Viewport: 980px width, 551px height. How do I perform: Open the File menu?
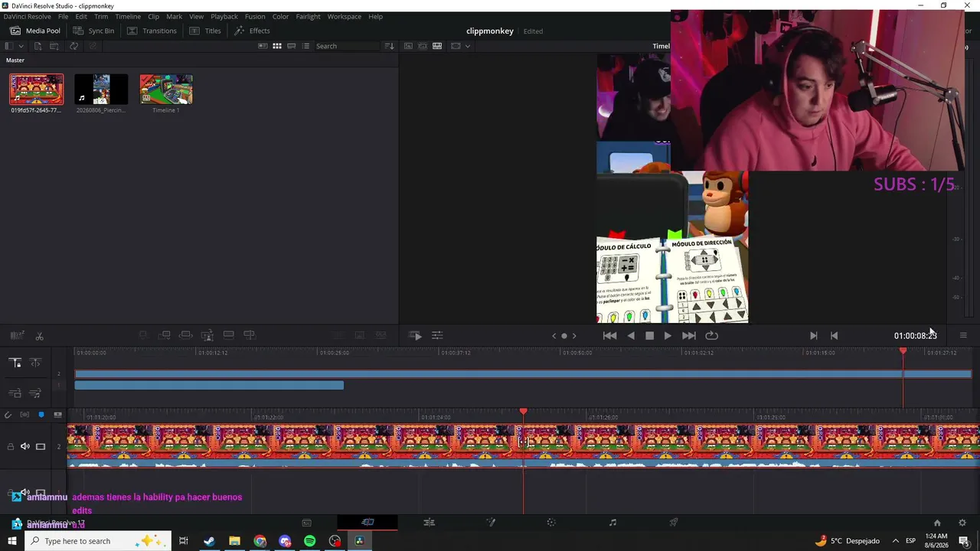64,16
